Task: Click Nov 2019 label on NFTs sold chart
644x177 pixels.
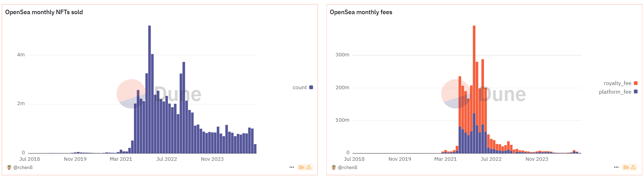Action: coord(75,159)
